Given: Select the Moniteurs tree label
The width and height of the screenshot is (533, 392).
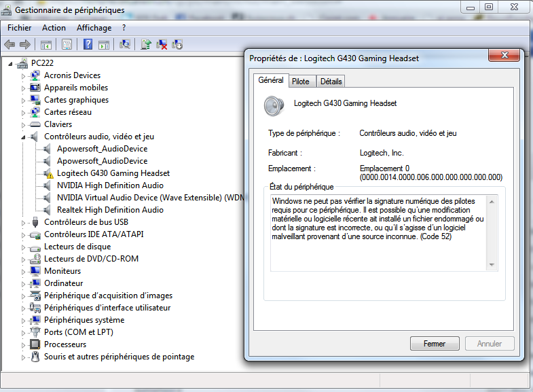Looking at the screenshot, I should click(62, 271).
